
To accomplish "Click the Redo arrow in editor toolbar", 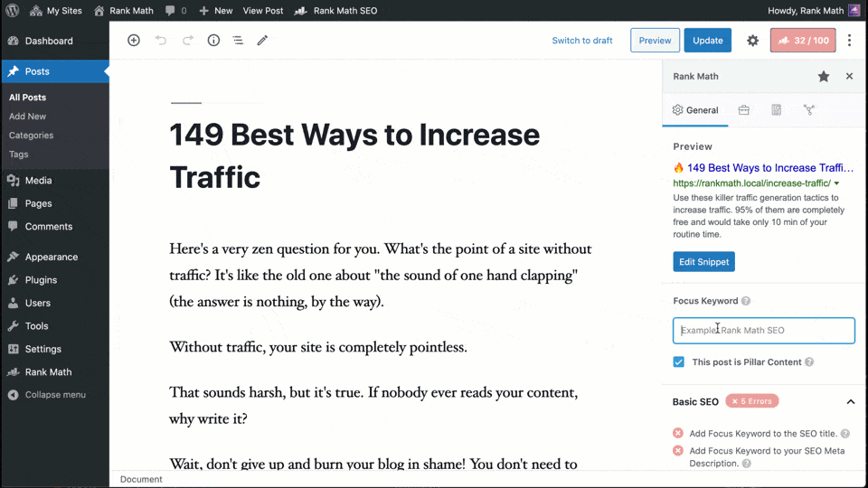I will pyautogui.click(x=188, y=41).
